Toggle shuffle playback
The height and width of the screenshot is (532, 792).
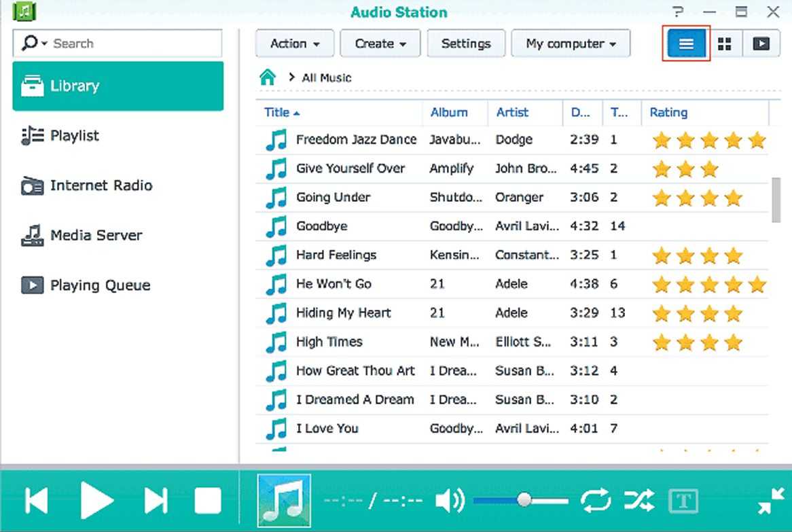(639, 501)
